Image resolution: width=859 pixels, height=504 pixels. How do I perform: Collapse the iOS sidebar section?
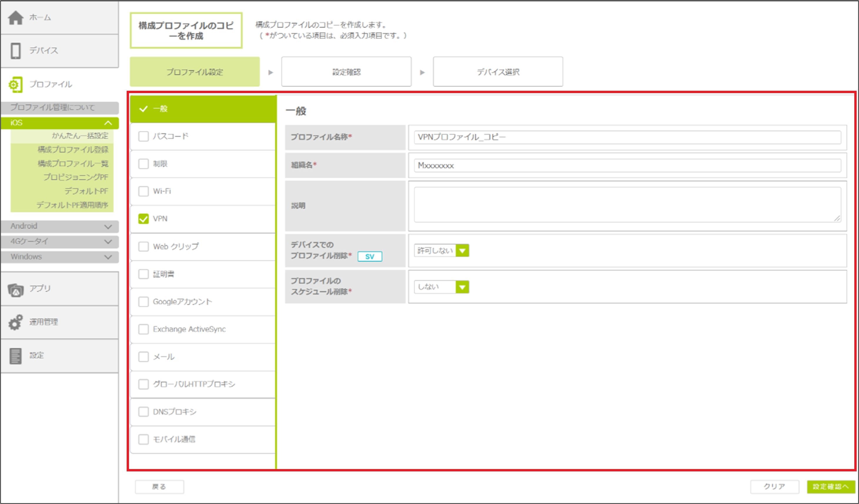tap(108, 123)
